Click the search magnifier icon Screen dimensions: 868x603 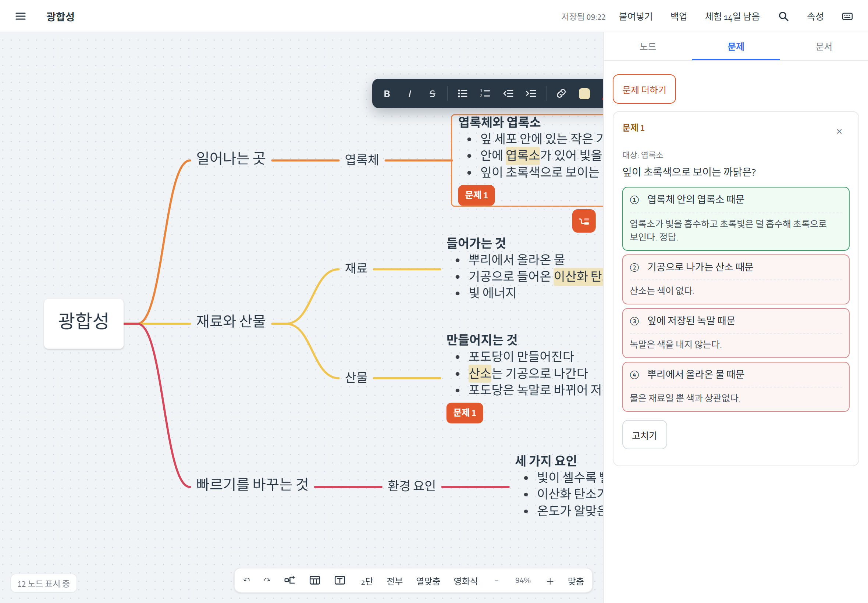point(783,16)
